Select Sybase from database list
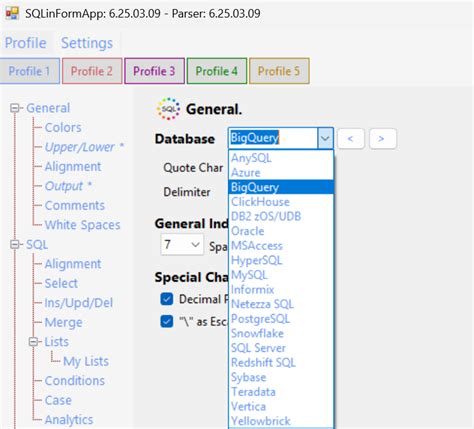Screen dimensions: 474x429 (281, 377)
